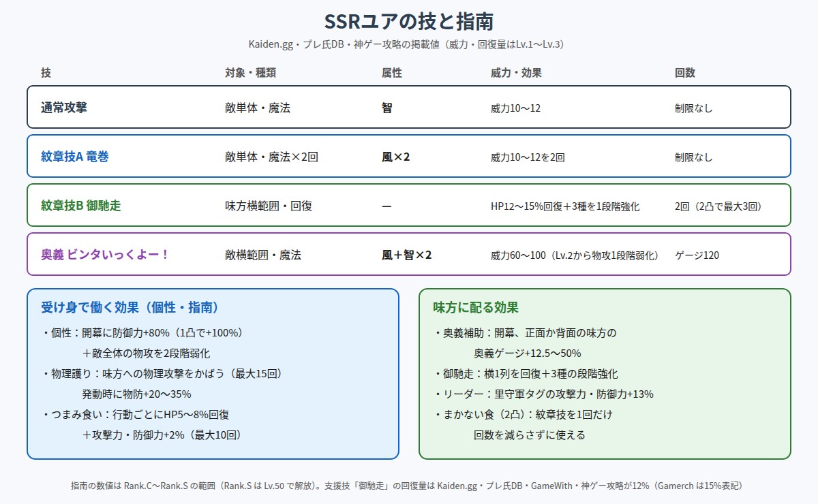Image resolution: width=818 pixels, height=504 pixels.
Task: Click the '智' attribute cell
Action: 387,108
